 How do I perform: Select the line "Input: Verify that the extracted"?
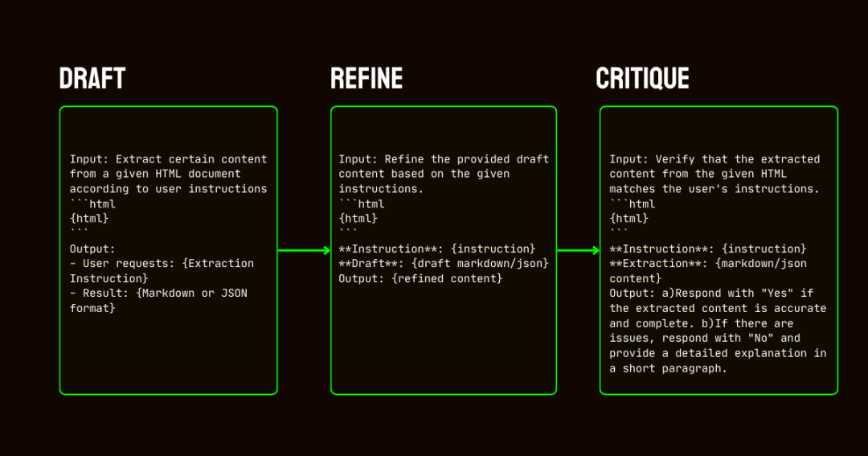click(x=714, y=159)
